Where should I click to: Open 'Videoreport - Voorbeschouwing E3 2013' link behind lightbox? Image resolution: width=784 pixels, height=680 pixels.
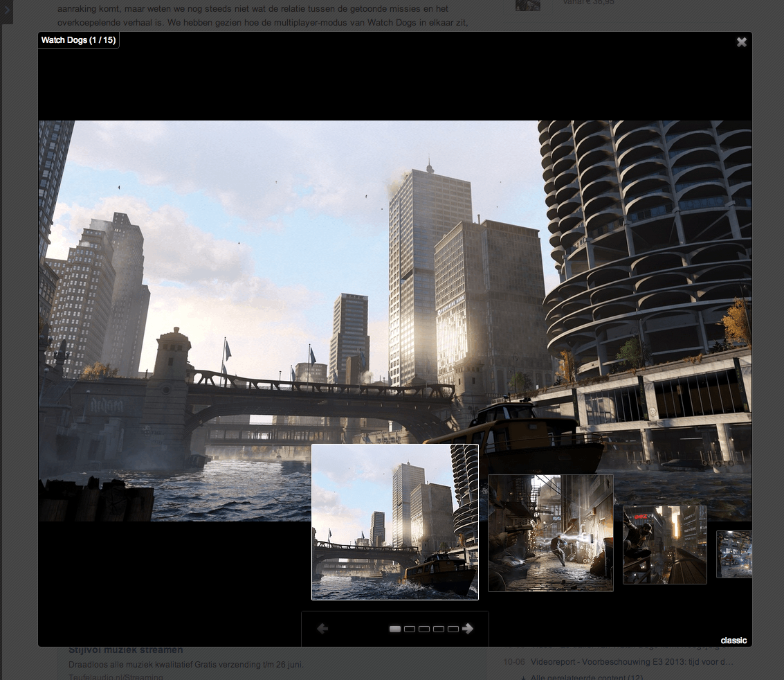point(632,661)
